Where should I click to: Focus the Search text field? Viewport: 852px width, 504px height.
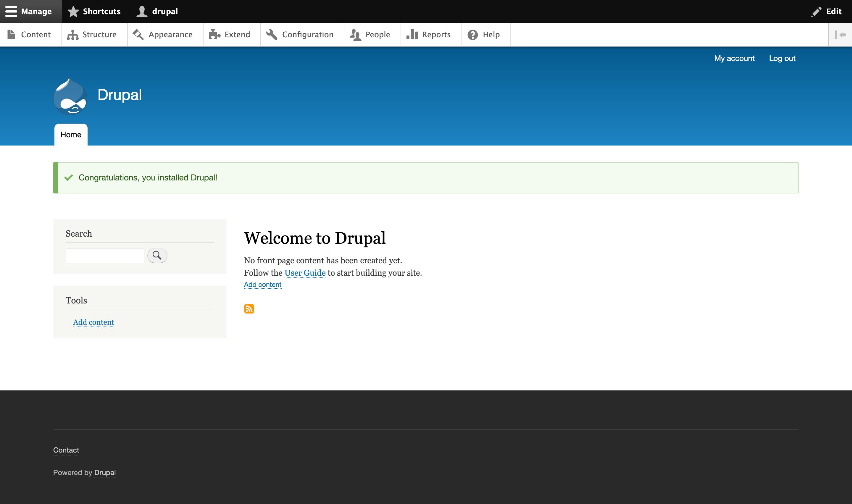pyautogui.click(x=105, y=255)
